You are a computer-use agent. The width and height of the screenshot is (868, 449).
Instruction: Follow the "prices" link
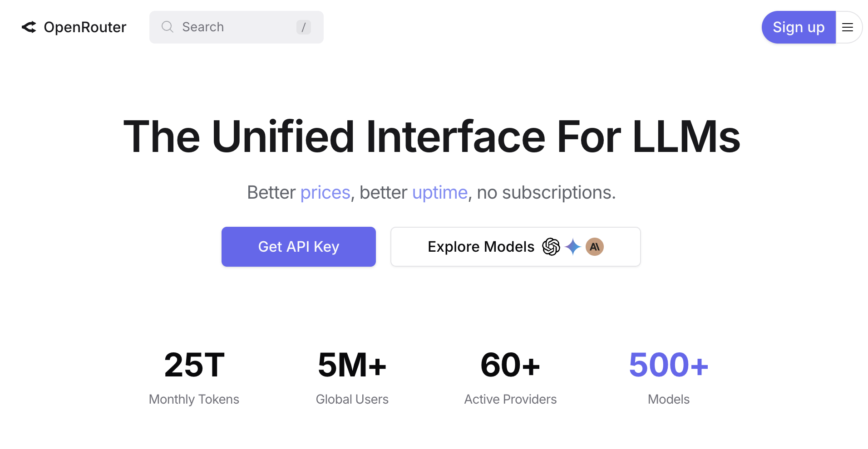[325, 193]
